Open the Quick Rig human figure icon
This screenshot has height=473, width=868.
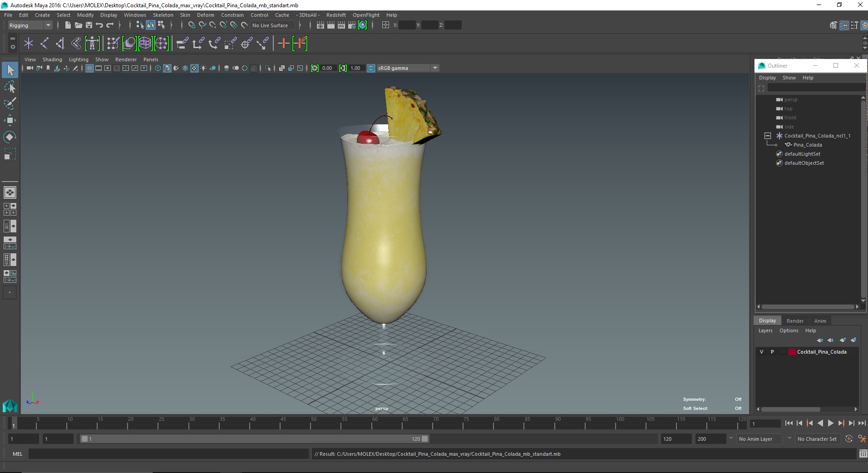tap(92, 44)
